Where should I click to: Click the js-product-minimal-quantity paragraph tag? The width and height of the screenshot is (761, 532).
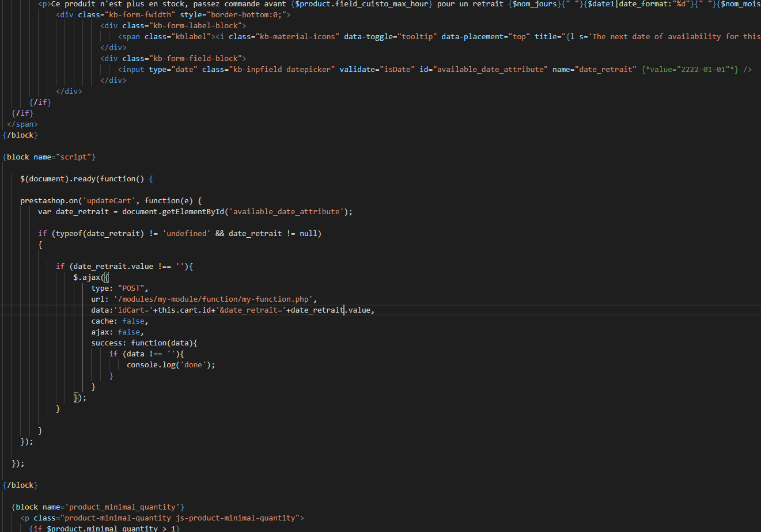(162, 518)
